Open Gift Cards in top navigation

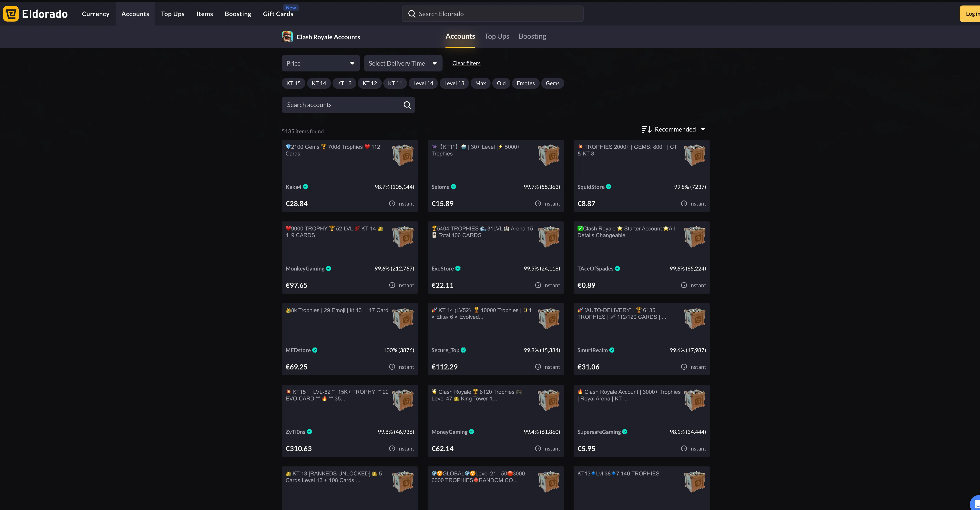click(x=278, y=14)
